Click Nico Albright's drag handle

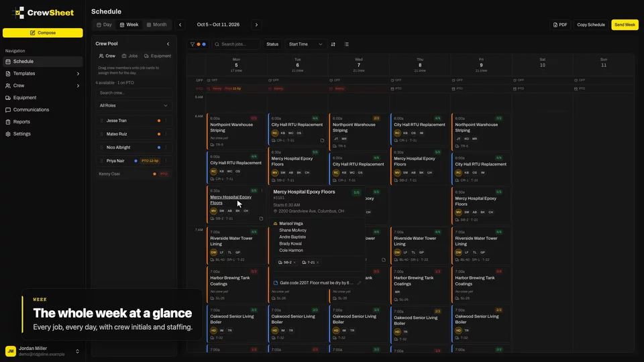[101, 147]
